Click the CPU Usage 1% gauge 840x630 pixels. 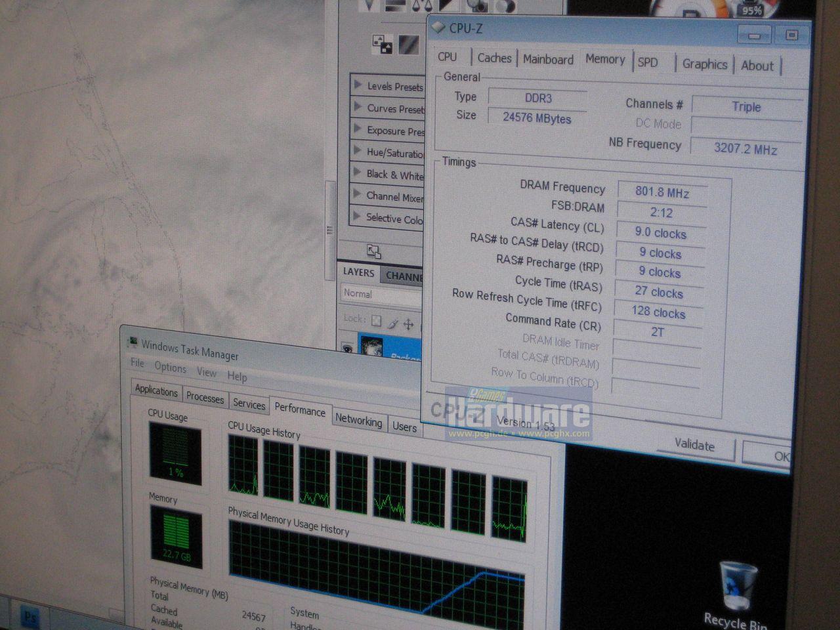175,453
